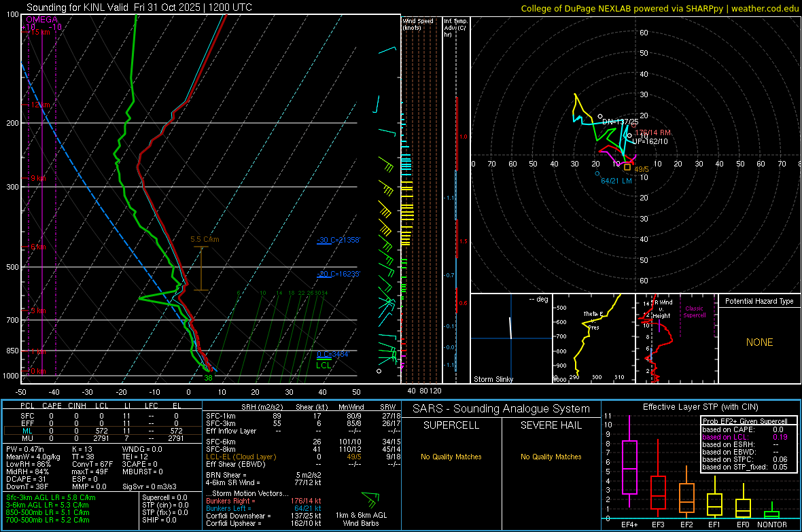802x532 pixels.
Task: Click the '5.5 C/km' lapse rate label
Action: [205, 239]
